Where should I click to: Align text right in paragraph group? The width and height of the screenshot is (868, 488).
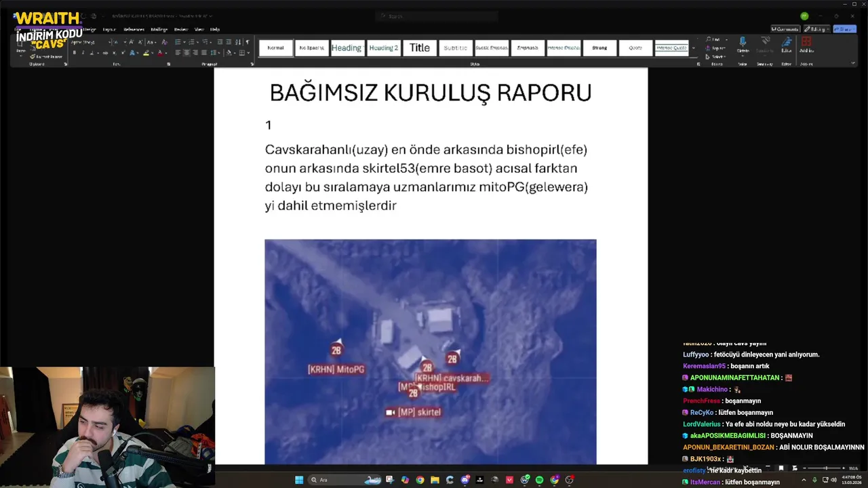[x=195, y=52]
